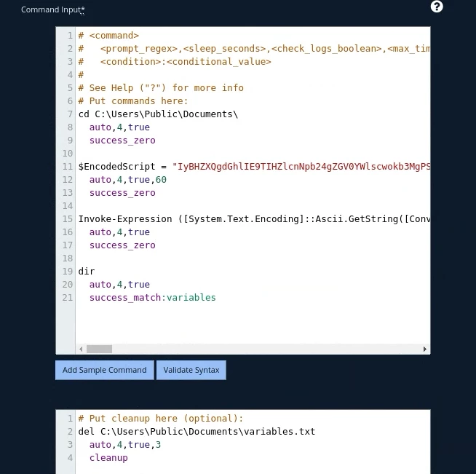Click 'auto,4,true,3' in cleanup editor
476x474 pixels.
(x=125, y=445)
